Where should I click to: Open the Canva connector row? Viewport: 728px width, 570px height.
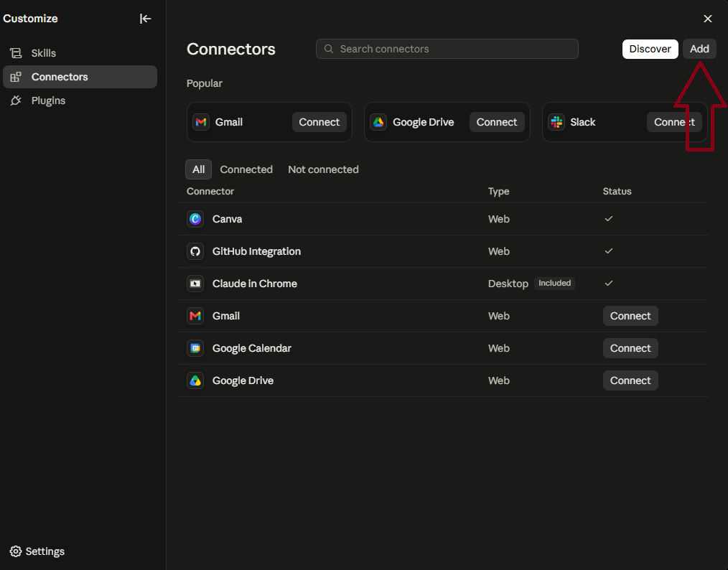444,219
